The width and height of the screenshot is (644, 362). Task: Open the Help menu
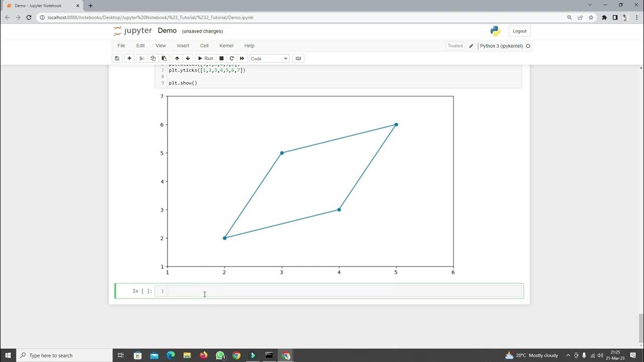click(249, 46)
